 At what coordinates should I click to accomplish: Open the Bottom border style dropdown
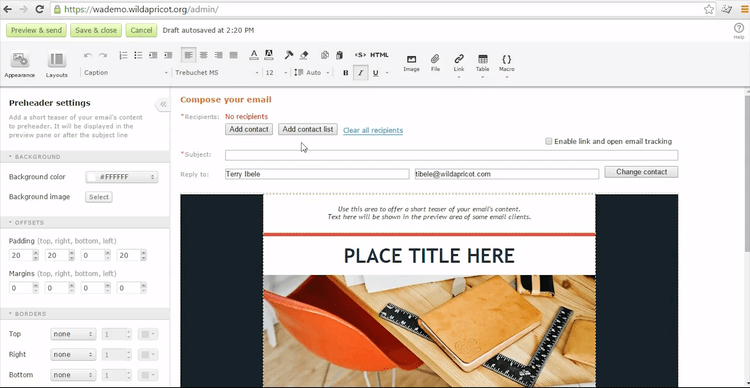(x=73, y=375)
